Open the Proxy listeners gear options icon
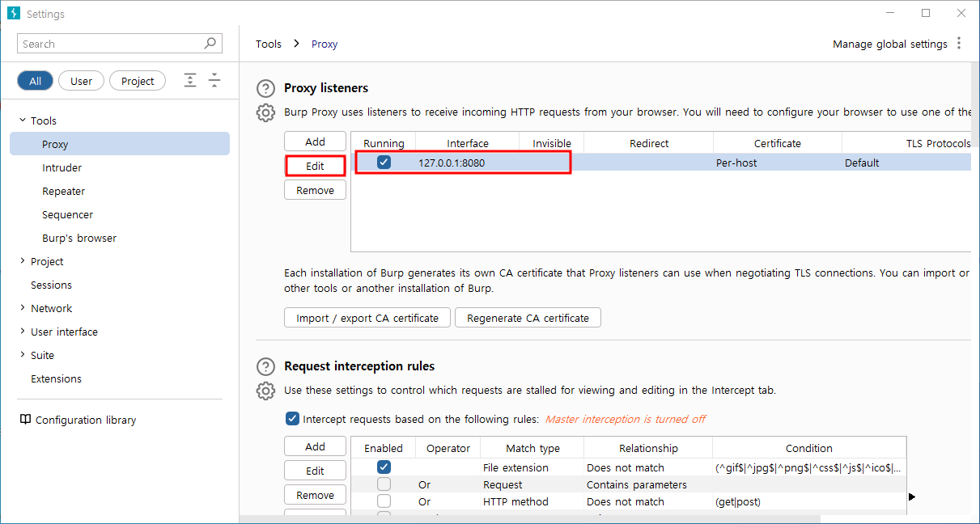The image size is (980, 524). [x=265, y=112]
